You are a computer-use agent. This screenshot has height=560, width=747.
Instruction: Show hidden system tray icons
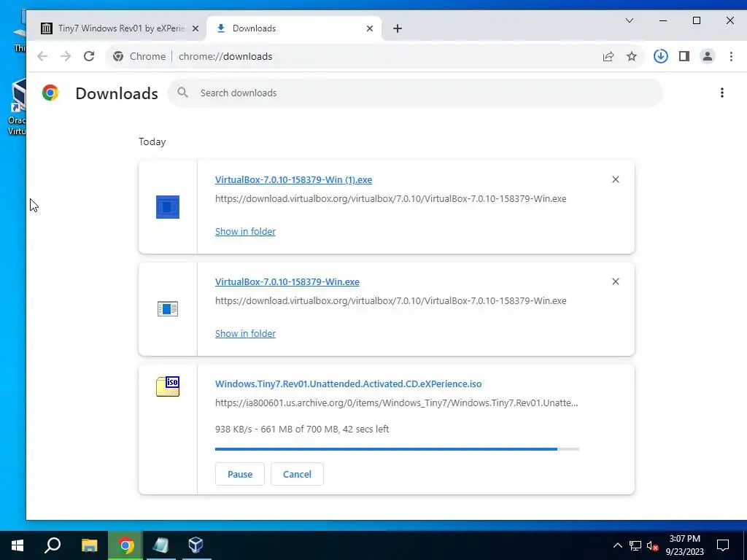(617, 545)
